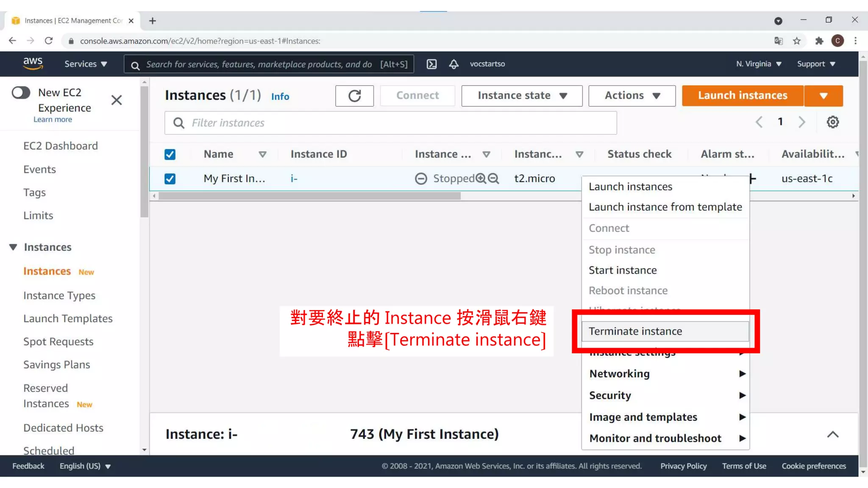Screen dimensions: 868x488
Task: Open browser extensions puzzle icon
Action: pos(819,41)
